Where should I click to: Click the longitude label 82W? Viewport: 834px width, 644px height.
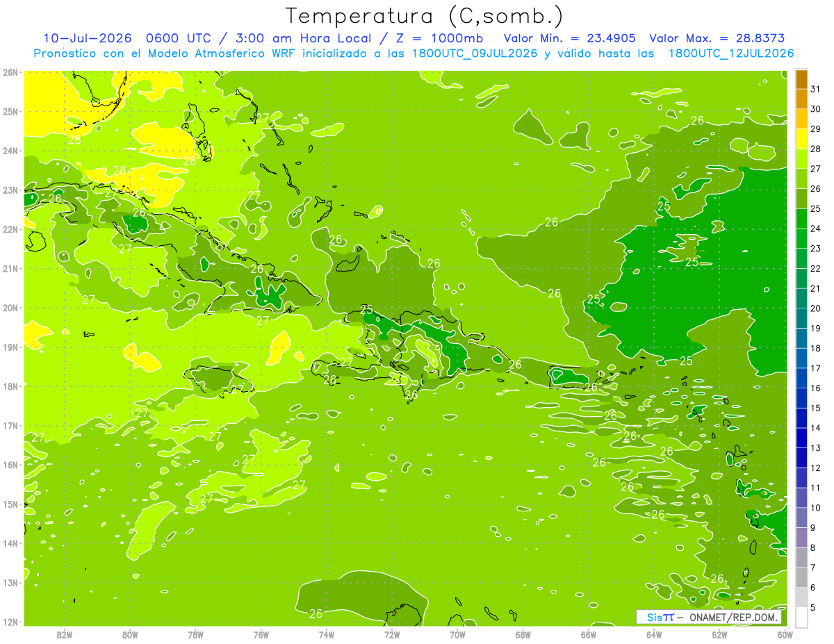65,634
